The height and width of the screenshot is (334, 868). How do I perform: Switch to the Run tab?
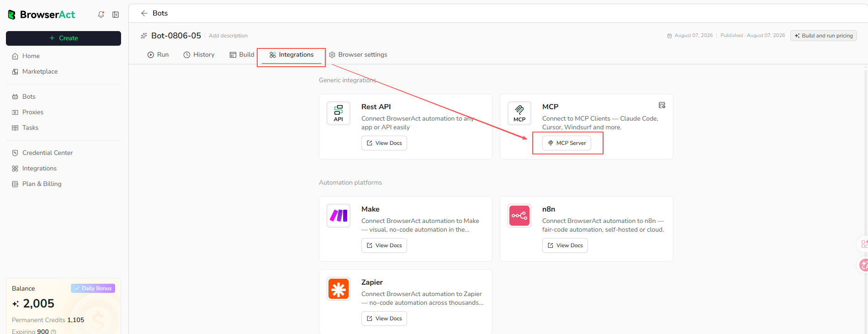click(158, 55)
